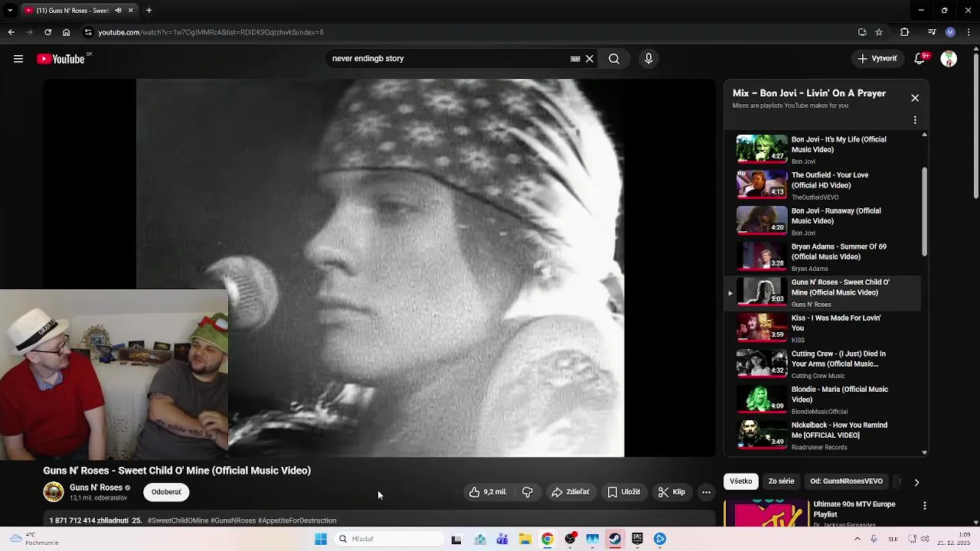
Task: Grab the Mix playlist scrollbar
Action: (924, 212)
